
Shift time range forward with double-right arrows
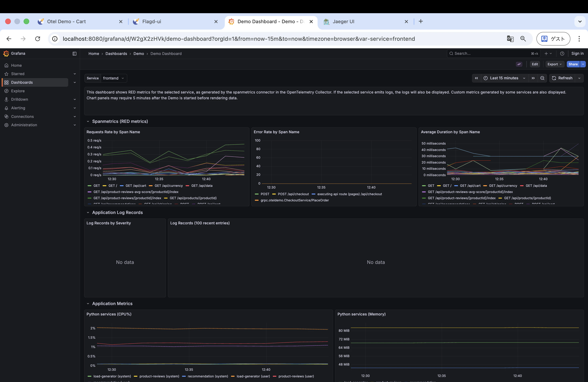533,78
